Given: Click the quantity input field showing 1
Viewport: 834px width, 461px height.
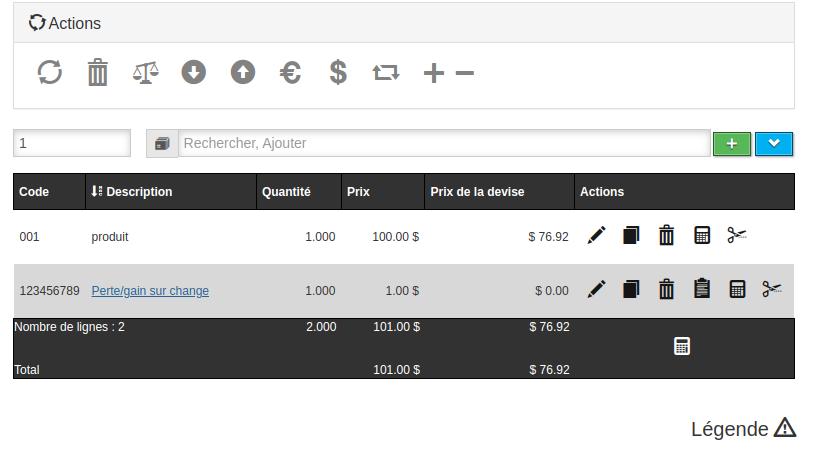Looking at the screenshot, I should click(x=72, y=144).
